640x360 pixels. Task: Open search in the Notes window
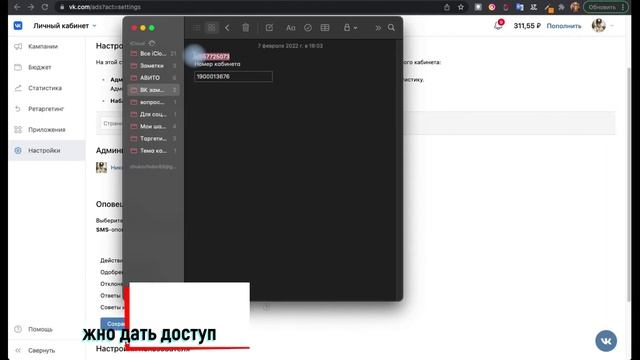[391, 28]
